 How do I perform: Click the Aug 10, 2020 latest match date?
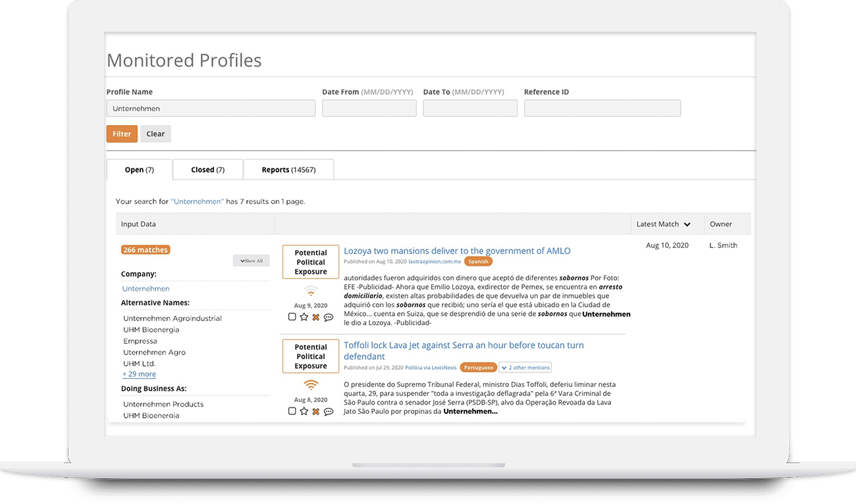tap(667, 245)
